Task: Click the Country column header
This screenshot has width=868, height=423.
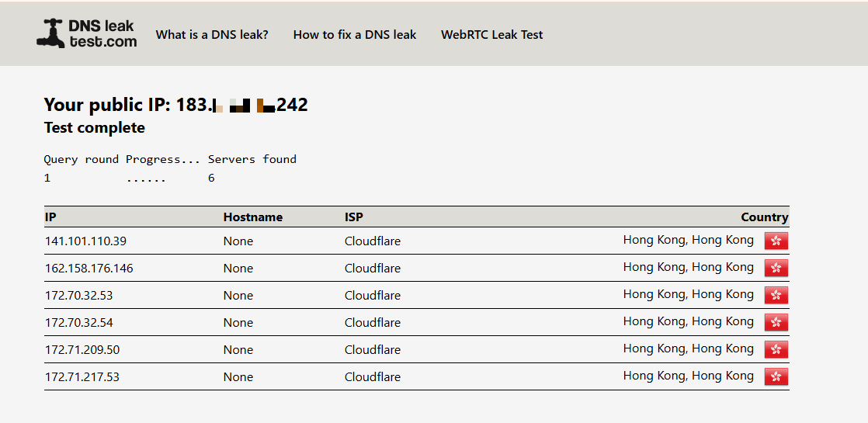Action: click(764, 217)
